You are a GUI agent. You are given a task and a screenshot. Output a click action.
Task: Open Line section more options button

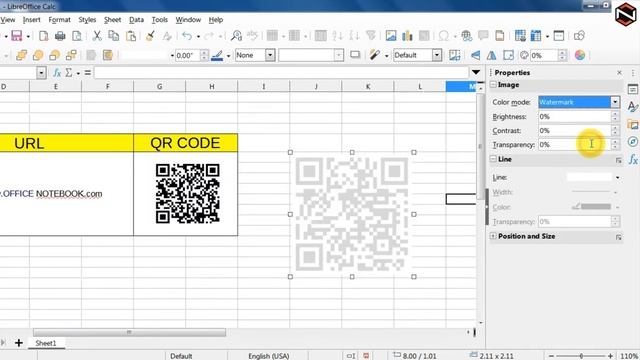tap(618, 160)
